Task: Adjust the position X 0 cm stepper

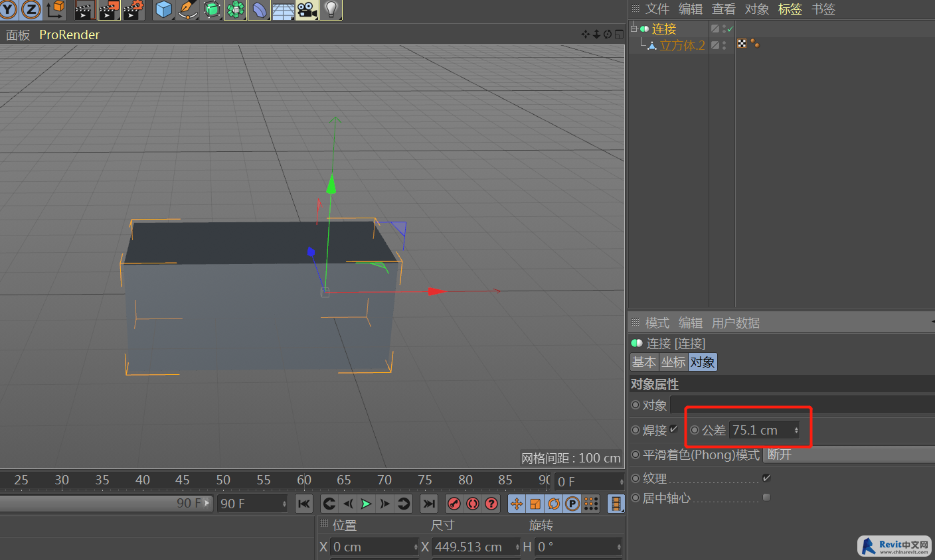Action: (x=416, y=547)
